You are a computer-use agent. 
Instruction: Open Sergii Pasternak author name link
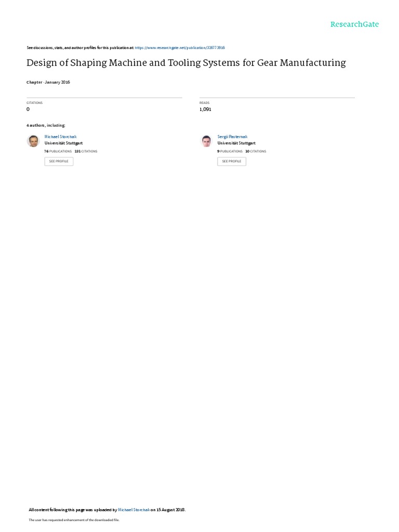pyautogui.click(x=232, y=137)
